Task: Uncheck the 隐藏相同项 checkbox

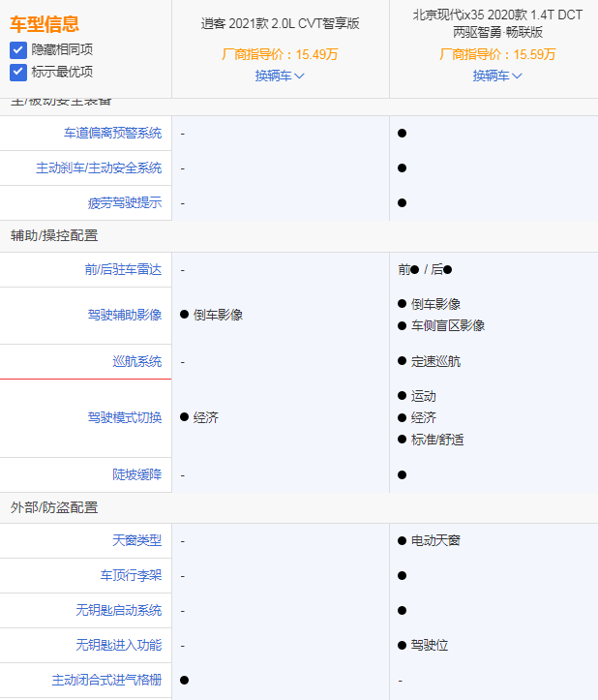Action: [18, 49]
